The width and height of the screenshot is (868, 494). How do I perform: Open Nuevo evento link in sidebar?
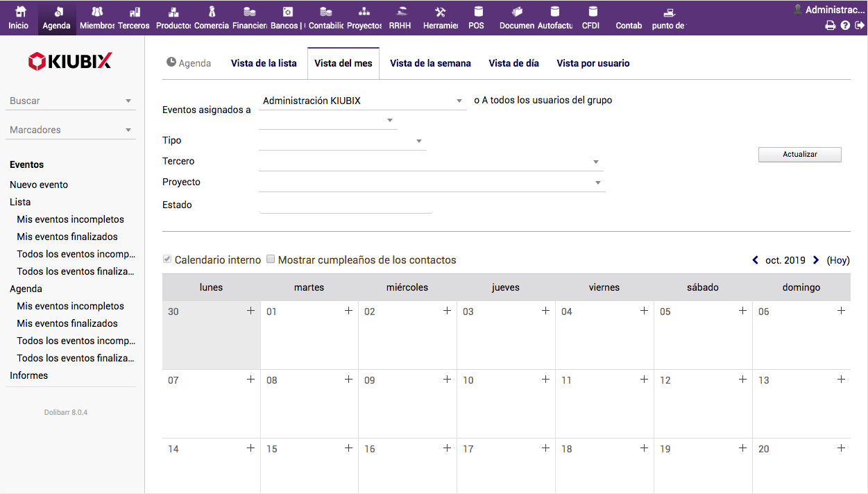[x=39, y=185]
